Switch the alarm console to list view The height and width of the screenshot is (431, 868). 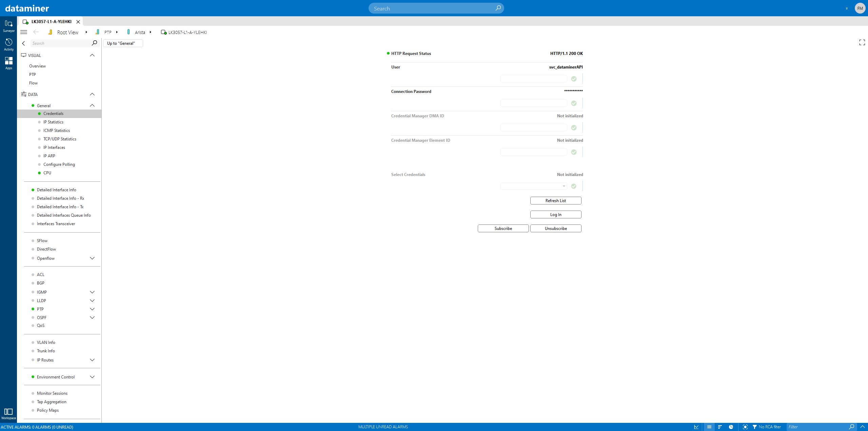click(709, 427)
